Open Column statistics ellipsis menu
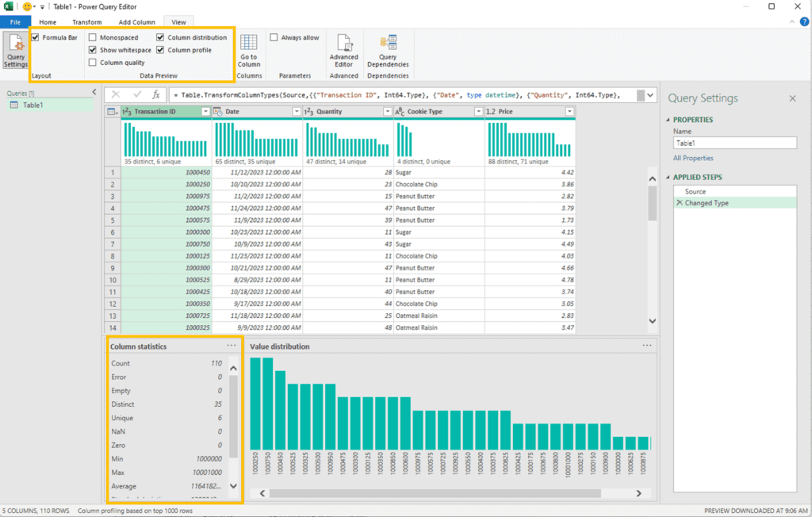This screenshot has height=517, width=812. coord(232,346)
